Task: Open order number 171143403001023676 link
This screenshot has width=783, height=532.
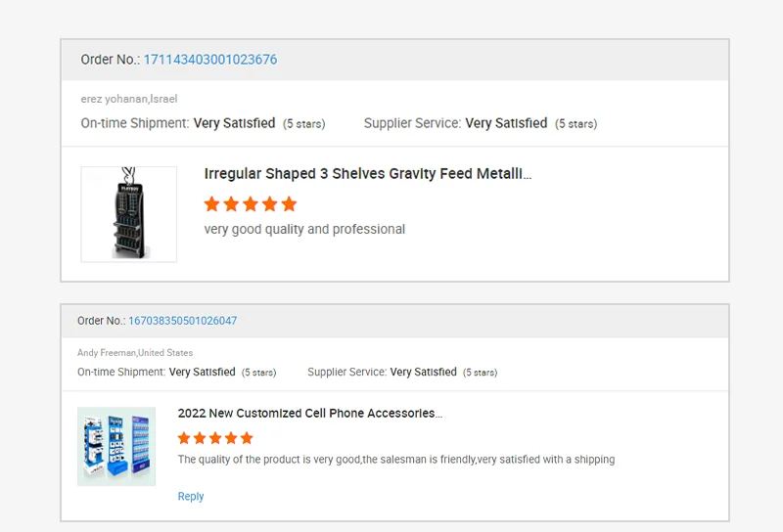Action: pos(210,60)
